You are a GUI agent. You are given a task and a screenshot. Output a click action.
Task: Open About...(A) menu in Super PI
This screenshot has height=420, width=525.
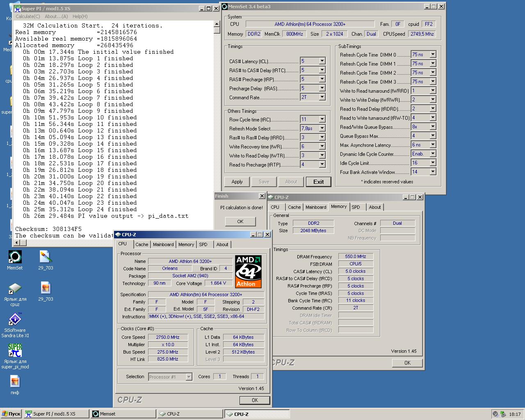(x=56, y=16)
